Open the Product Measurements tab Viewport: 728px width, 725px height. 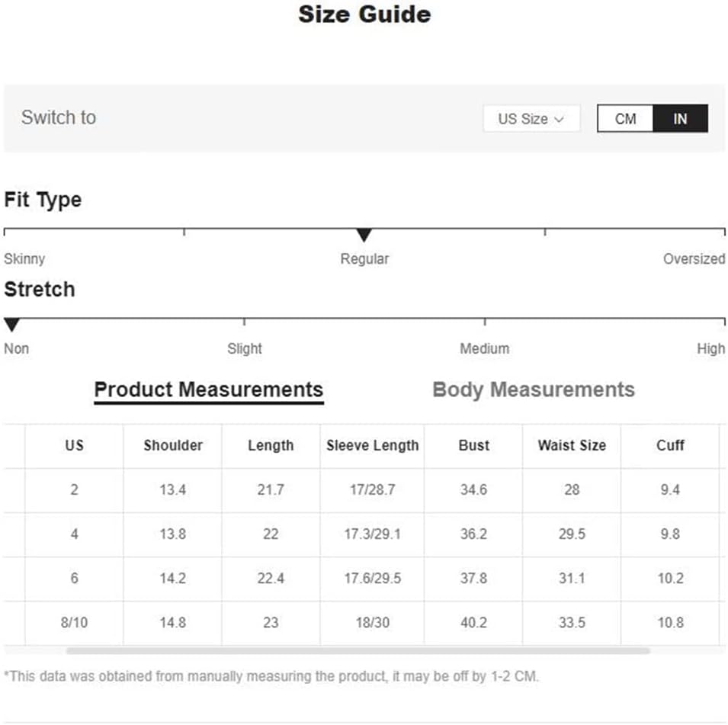(209, 390)
